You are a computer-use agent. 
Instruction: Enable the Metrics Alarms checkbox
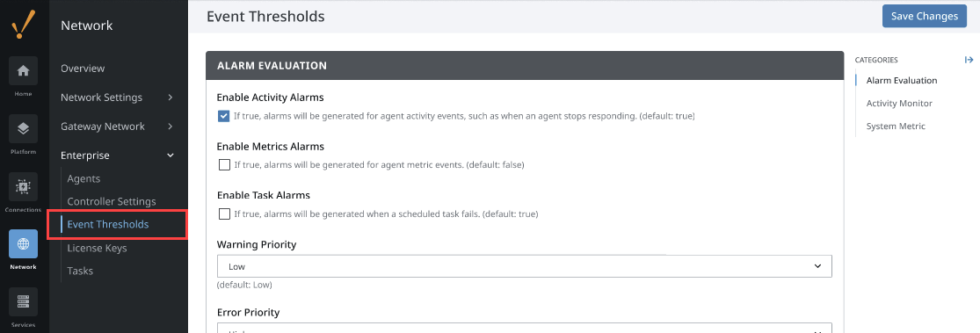click(x=224, y=165)
